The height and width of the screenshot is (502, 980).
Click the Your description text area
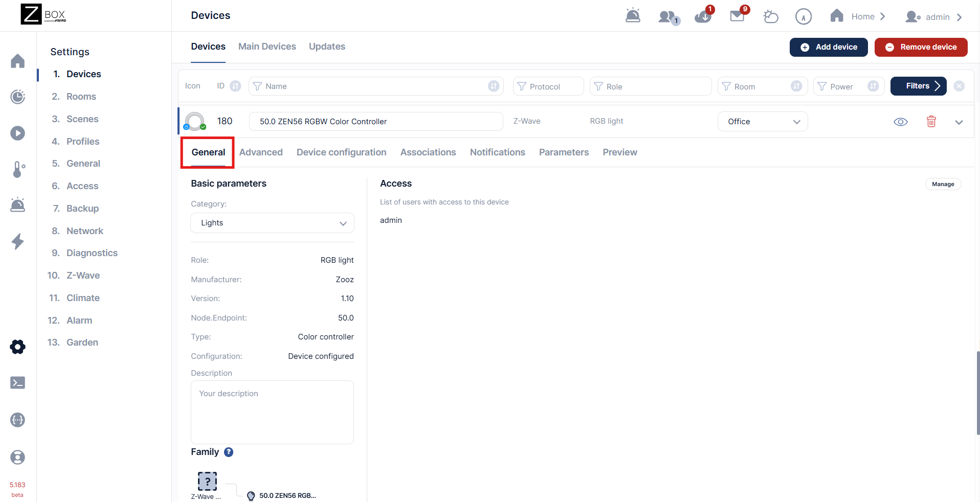[272, 412]
